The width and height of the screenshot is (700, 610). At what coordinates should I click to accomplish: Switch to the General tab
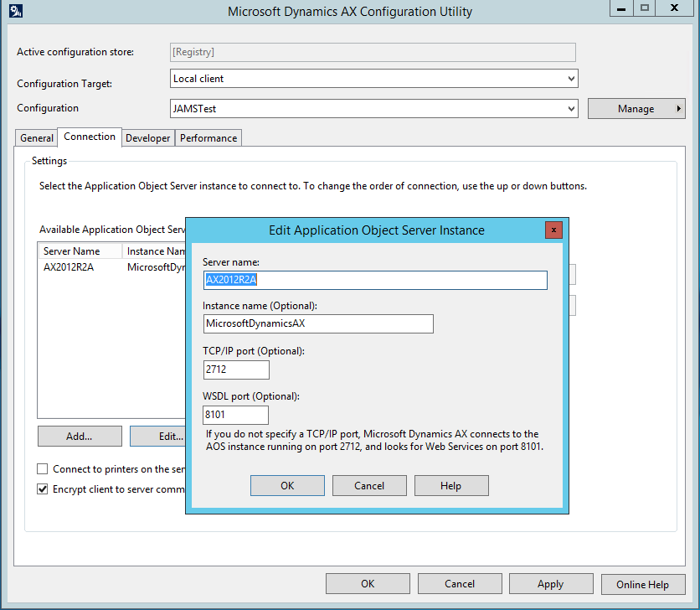point(37,138)
